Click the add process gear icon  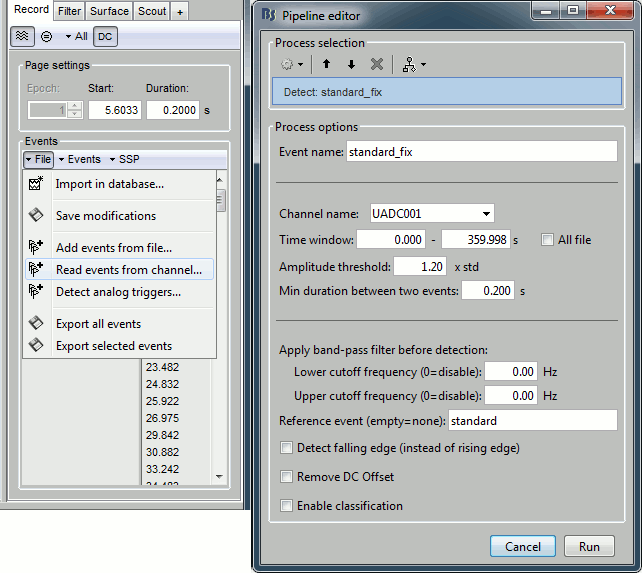(291, 64)
